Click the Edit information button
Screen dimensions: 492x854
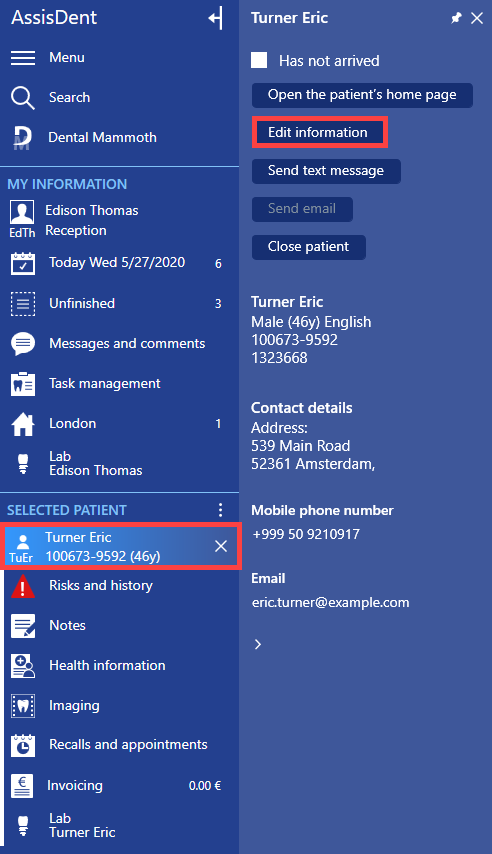pyautogui.click(x=319, y=132)
